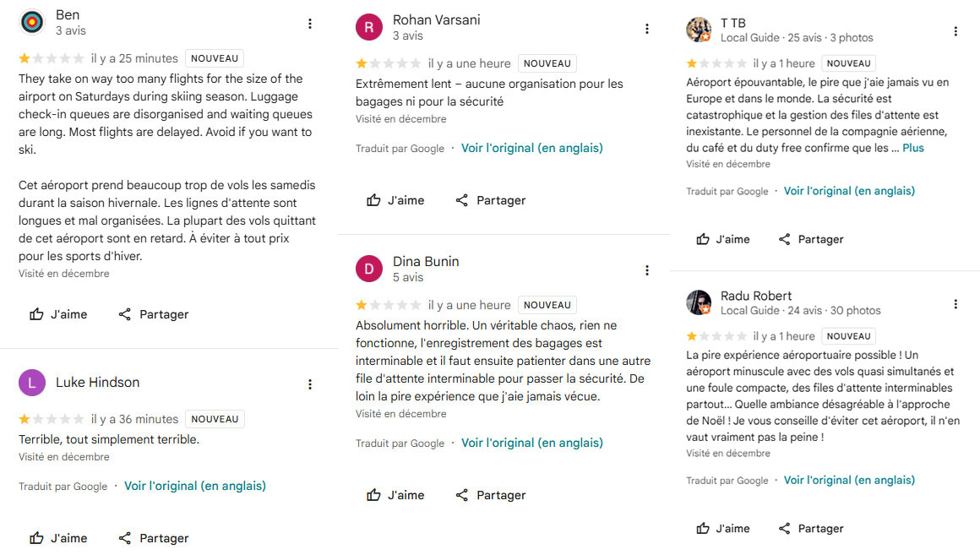980x555 pixels.
Task: Open the more options menu for Dina Bunin's review
Action: tap(647, 270)
